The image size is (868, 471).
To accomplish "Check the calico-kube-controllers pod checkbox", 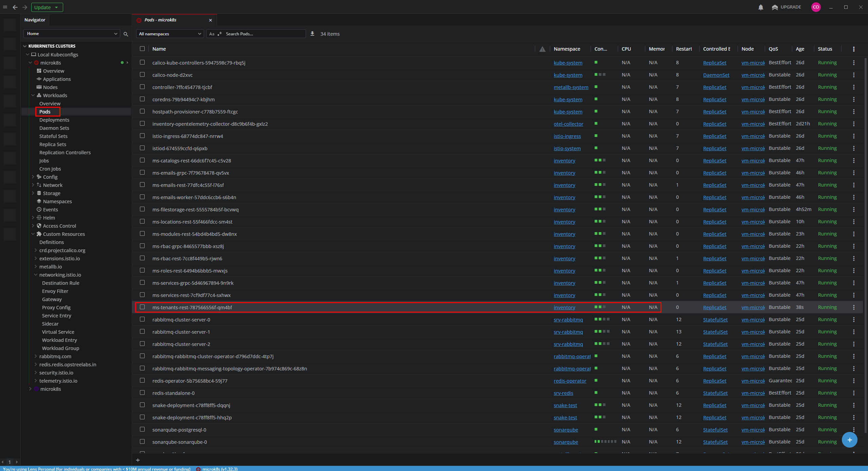I will click(x=142, y=62).
